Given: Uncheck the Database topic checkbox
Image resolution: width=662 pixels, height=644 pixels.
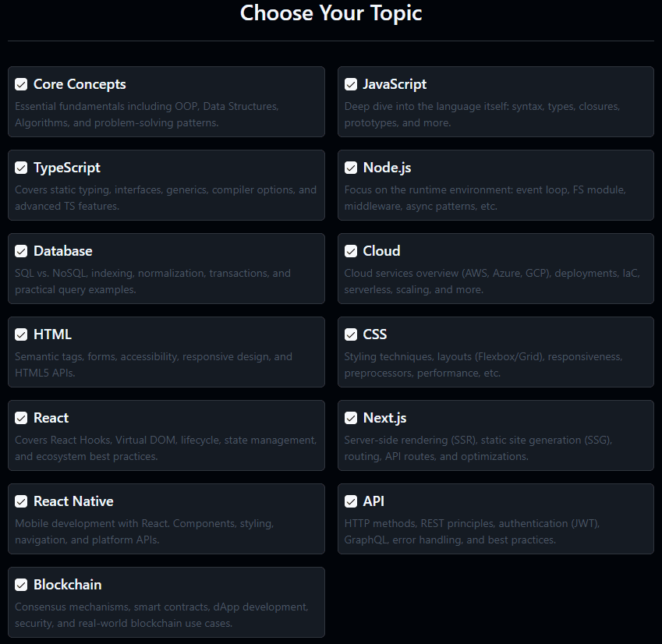Looking at the screenshot, I should (21, 250).
